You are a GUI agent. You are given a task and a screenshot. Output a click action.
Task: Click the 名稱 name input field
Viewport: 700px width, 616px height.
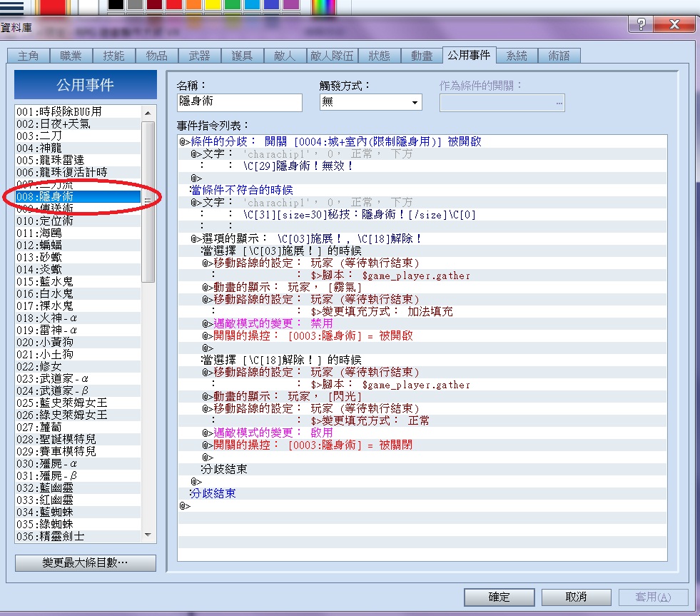tap(240, 102)
